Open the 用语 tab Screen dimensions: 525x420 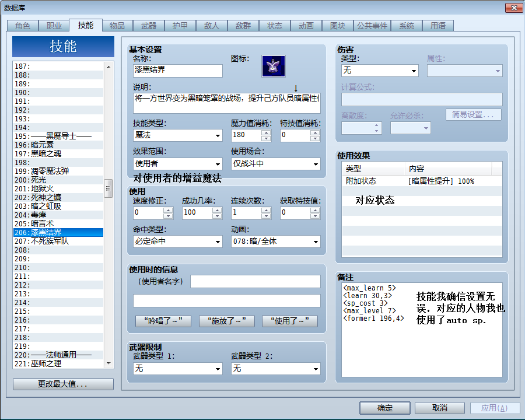[438, 26]
